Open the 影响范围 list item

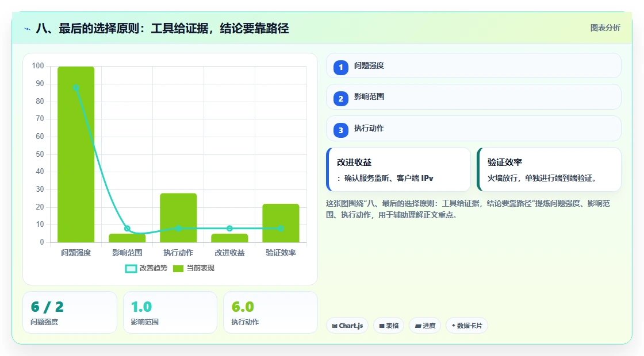(474, 97)
